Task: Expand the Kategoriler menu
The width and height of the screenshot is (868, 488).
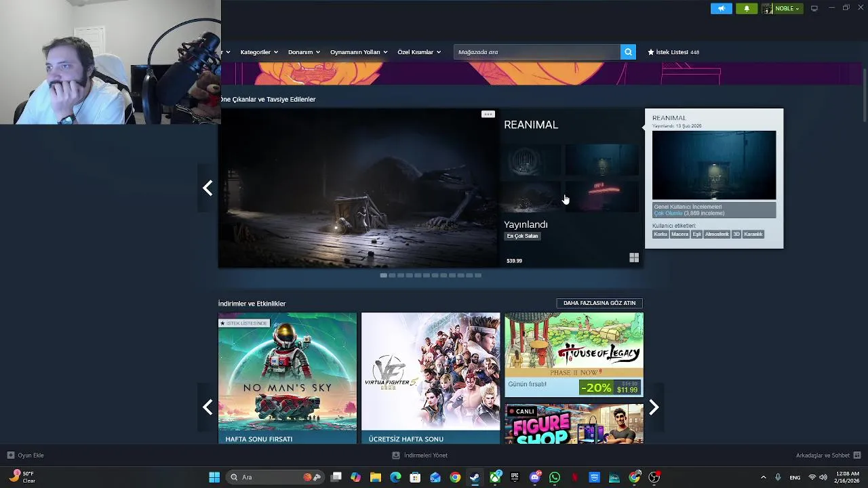Action: (x=259, y=52)
